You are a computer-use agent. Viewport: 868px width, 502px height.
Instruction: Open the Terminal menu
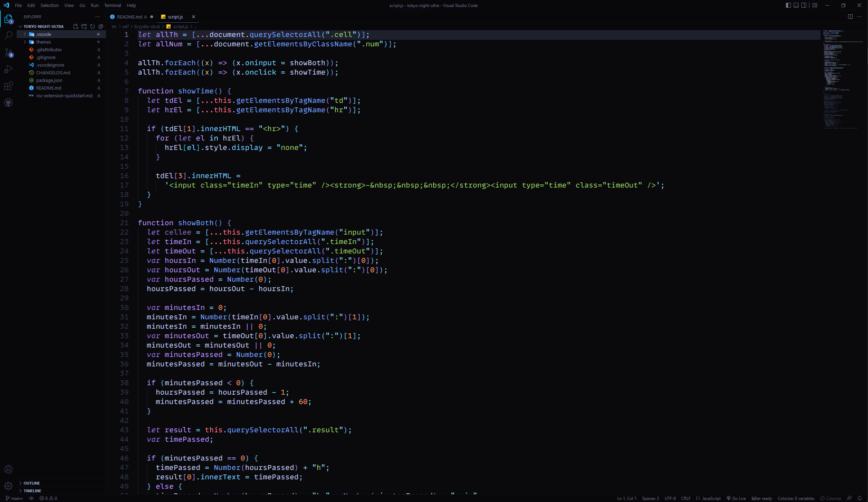click(x=112, y=5)
